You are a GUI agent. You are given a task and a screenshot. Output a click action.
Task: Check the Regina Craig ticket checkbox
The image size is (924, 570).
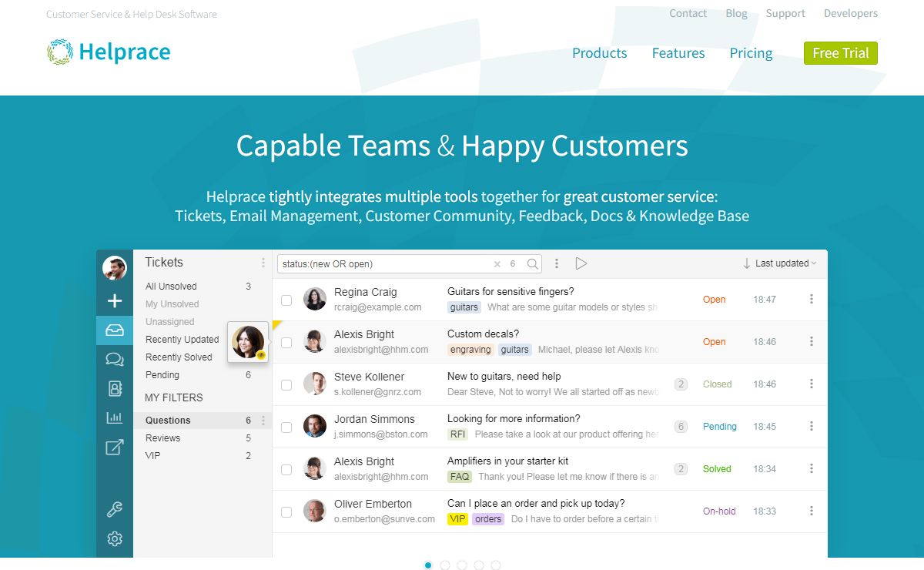(x=286, y=300)
